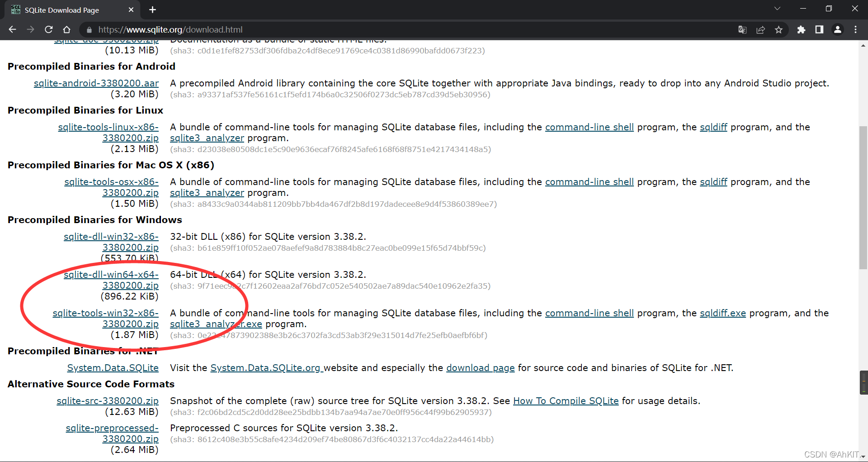Click the address bar URL
The height and width of the screenshot is (462, 868).
170,29
